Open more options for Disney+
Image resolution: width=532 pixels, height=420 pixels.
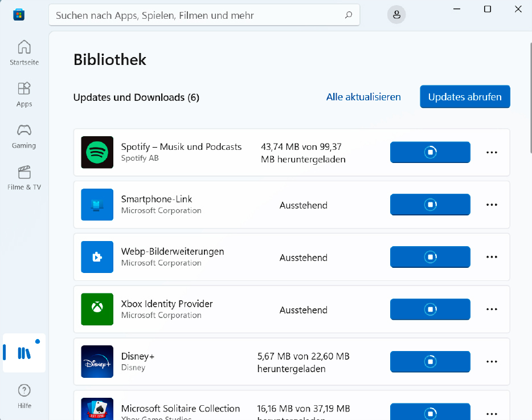(492, 362)
